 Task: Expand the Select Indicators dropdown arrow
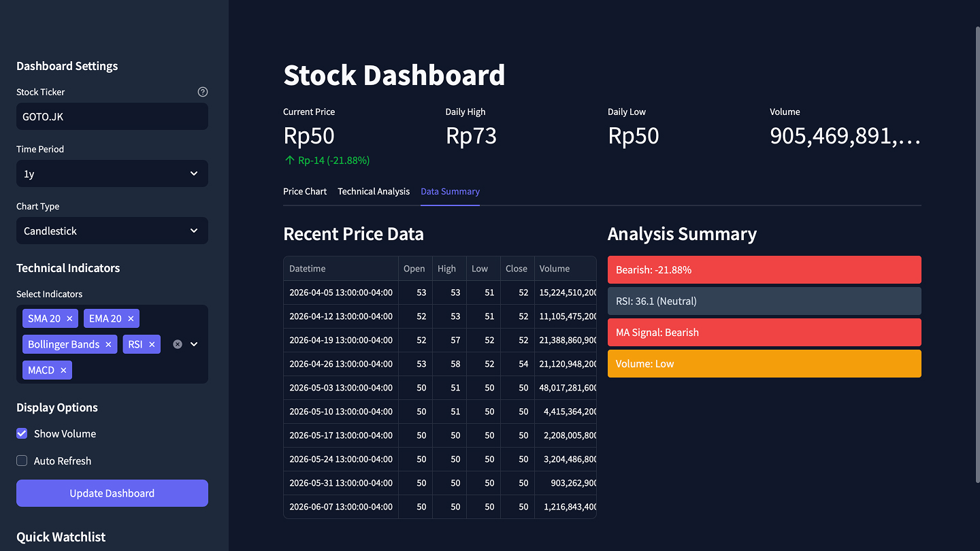click(194, 344)
